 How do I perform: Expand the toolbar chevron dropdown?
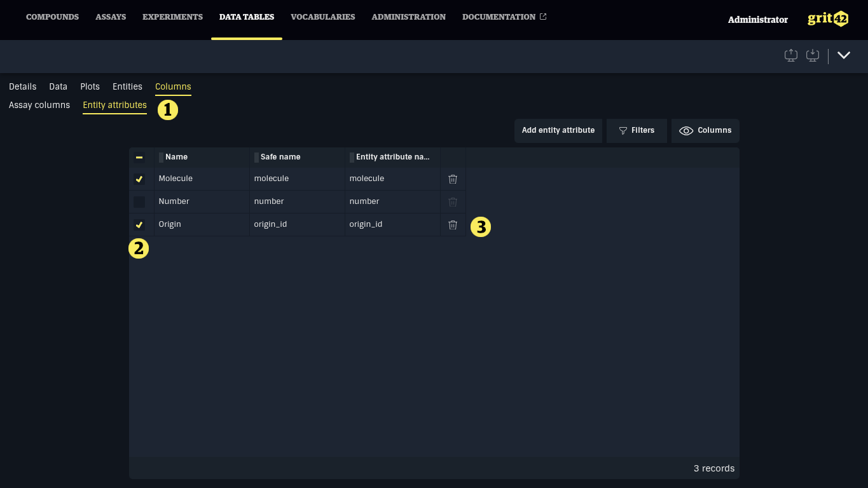[844, 55]
